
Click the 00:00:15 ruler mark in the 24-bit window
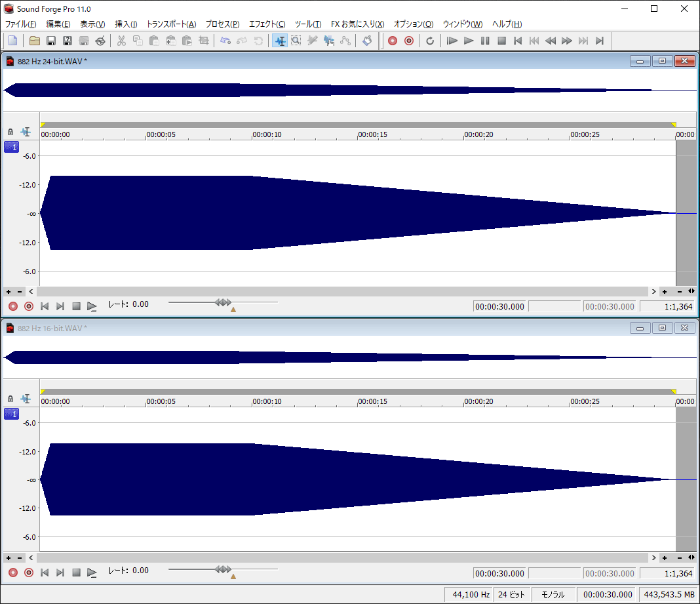point(373,134)
